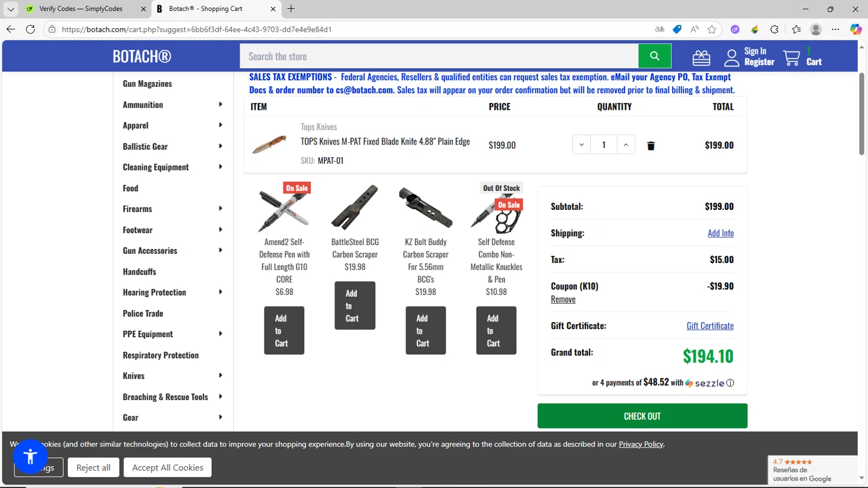Open the Copilot sidebar icon

point(855,29)
